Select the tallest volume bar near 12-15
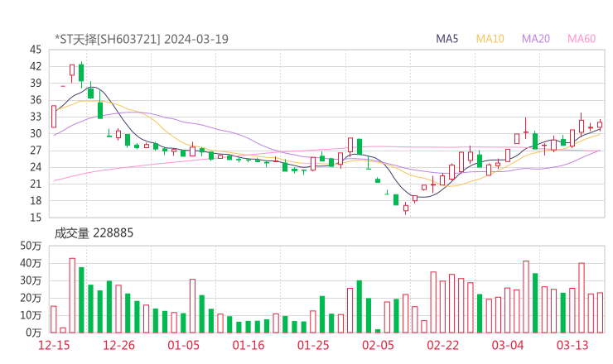Viewport: 613px width, 364px height. [x=72, y=295]
